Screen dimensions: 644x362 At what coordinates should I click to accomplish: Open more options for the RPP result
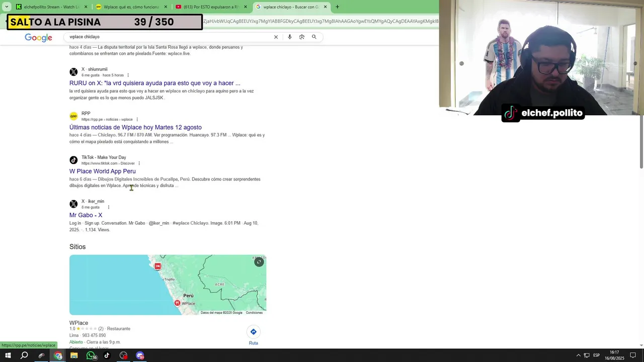tap(137, 120)
